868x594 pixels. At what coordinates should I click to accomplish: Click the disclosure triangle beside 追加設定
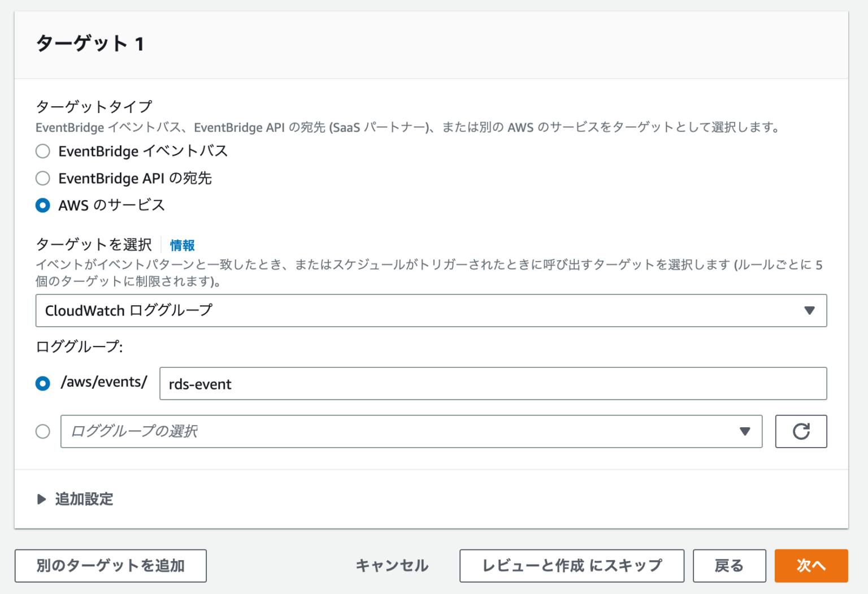[x=41, y=499]
